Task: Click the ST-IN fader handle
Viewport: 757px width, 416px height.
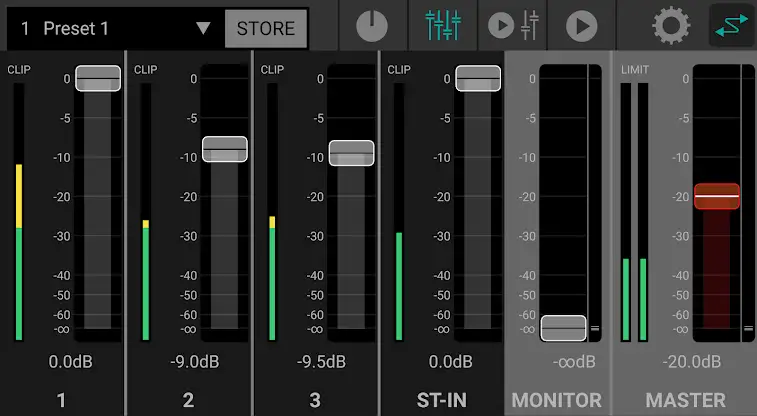Action: pos(478,78)
